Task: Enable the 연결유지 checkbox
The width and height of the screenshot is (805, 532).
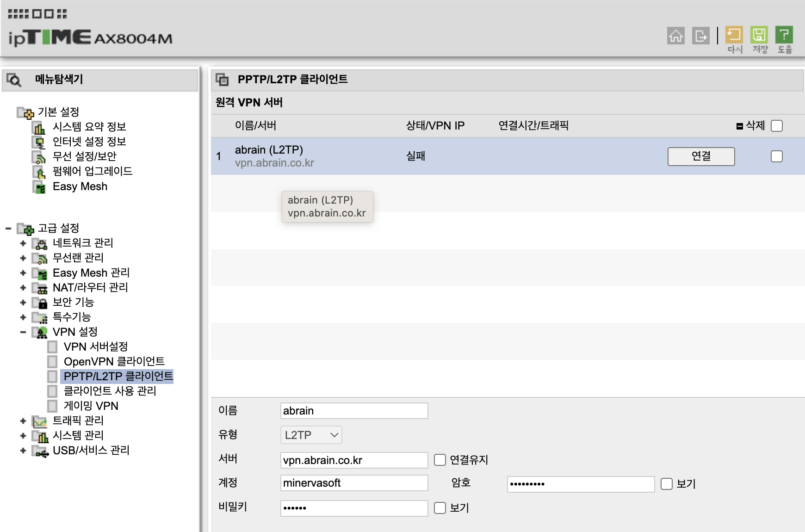Action: [440, 460]
